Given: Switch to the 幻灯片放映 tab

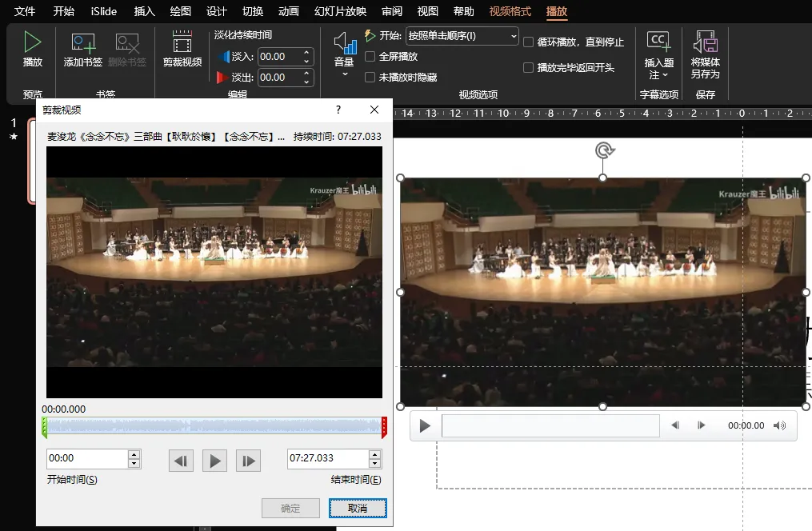Looking at the screenshot, I should [x=340, y=11].
